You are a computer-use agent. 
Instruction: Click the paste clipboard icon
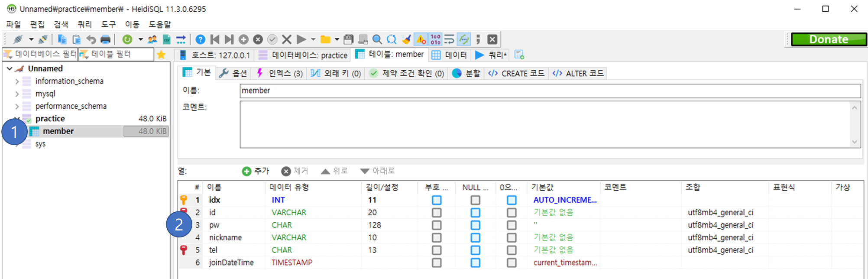tap(77, 39)
